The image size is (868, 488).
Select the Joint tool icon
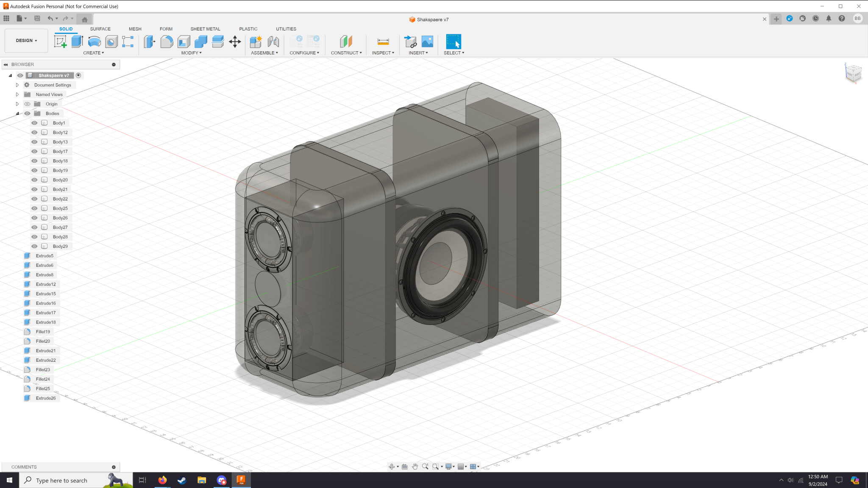[x=273, y=42]
